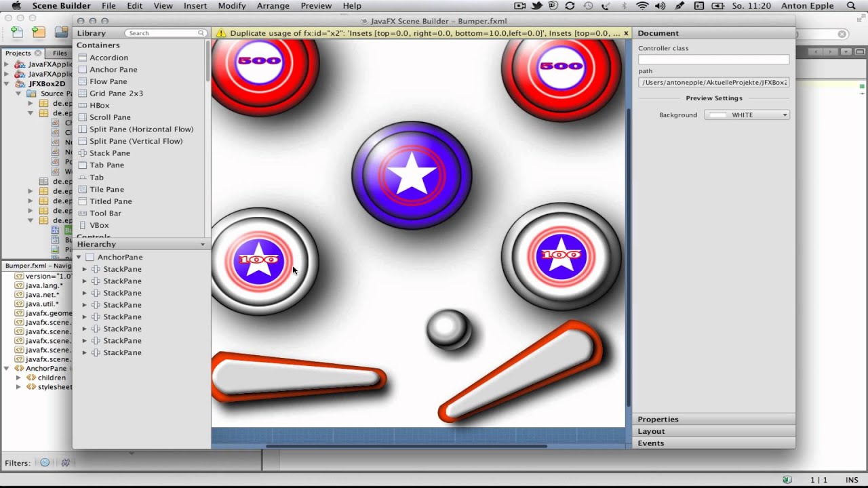Collapse the JFXBox2D project node
The width and height of the screenshot is (868, 488).
pos(7,84)
